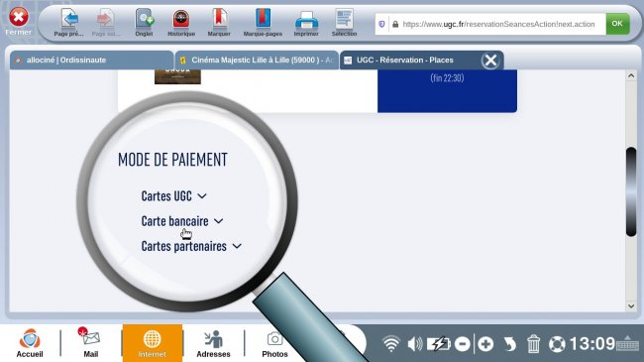The image size is (644, 362).
Task: Switch to allociné Ordissinaute tab
Action: 91,60
